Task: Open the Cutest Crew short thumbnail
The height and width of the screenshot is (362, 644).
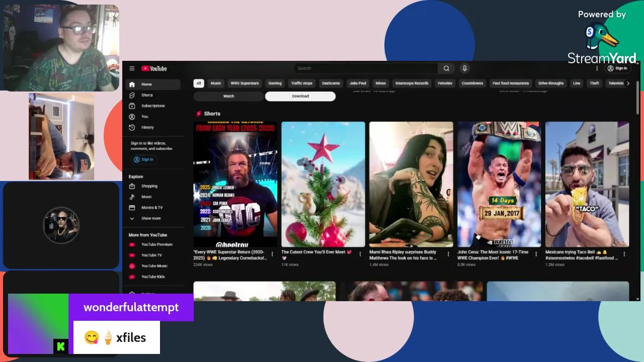Action: (323, 185)
